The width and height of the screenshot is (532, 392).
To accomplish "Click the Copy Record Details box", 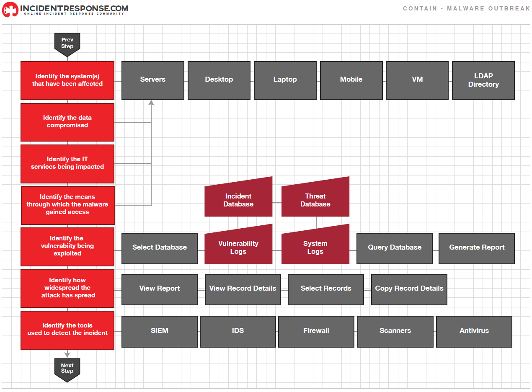I will (409, 289).
